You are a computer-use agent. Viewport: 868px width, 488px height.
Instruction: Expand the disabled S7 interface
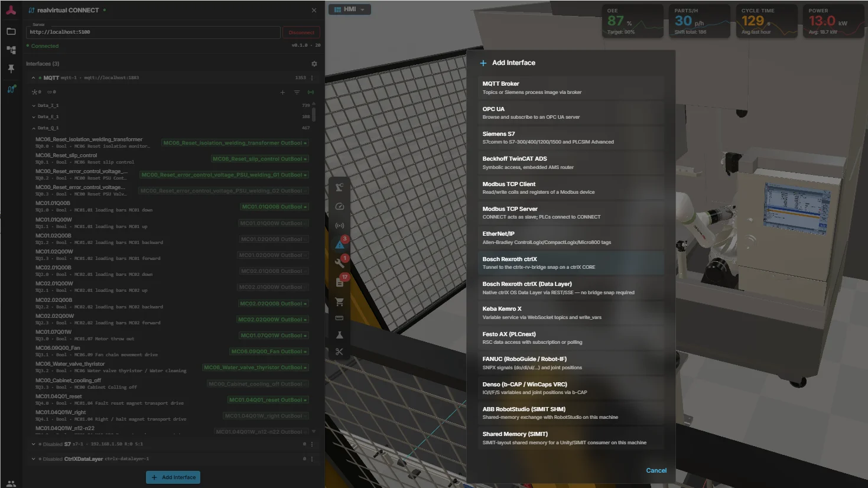pyautogui.click(x=33, y=444)
